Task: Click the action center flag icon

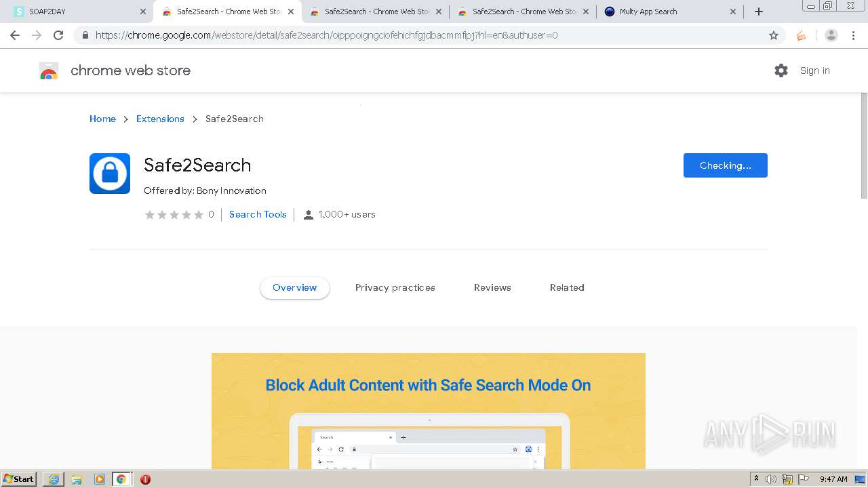Action: [x=804, y=479]
